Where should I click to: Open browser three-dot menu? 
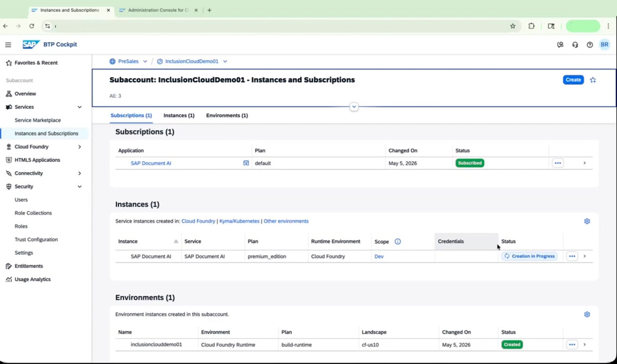[608, 26]
